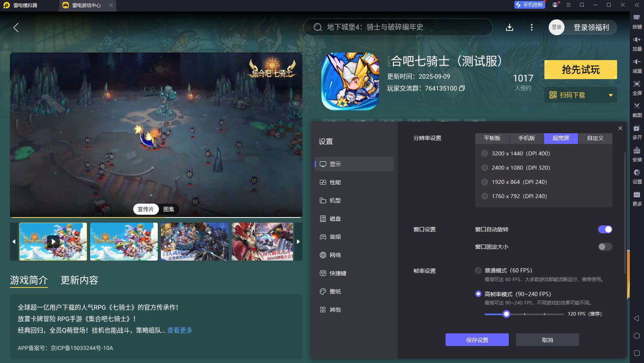This screenshot has height=363, width=644.
Task: Open the hamburger menu in the title bar
Action: tap(568, 5)
